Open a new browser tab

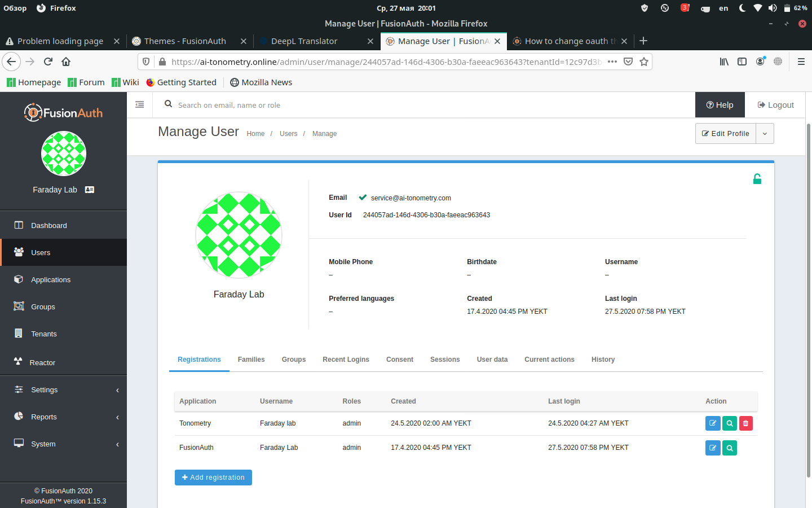pyautogui.click(x=643, y=41)
